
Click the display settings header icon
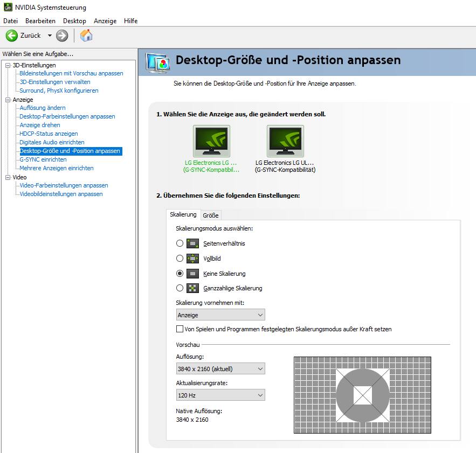(x=158, y=62)
